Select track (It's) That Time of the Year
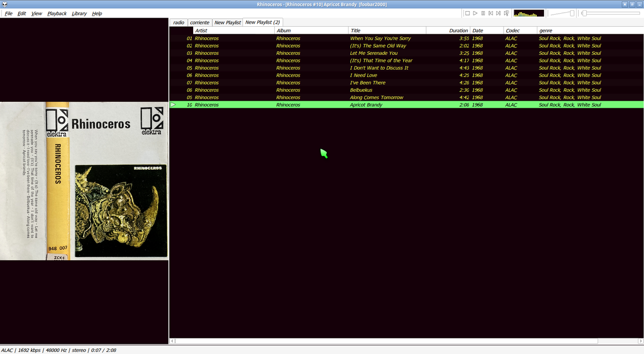The height and width of the screenshot is (354, 644). (x=407, y=60)
